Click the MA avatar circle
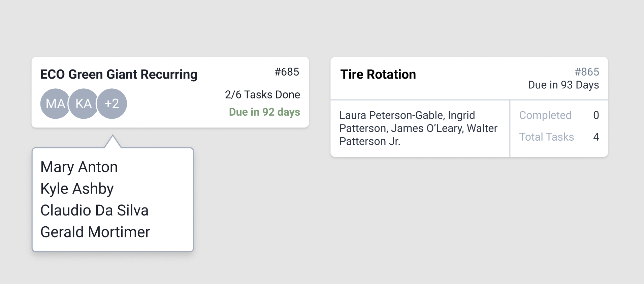644x284 pixels. [x=55, y=104]
